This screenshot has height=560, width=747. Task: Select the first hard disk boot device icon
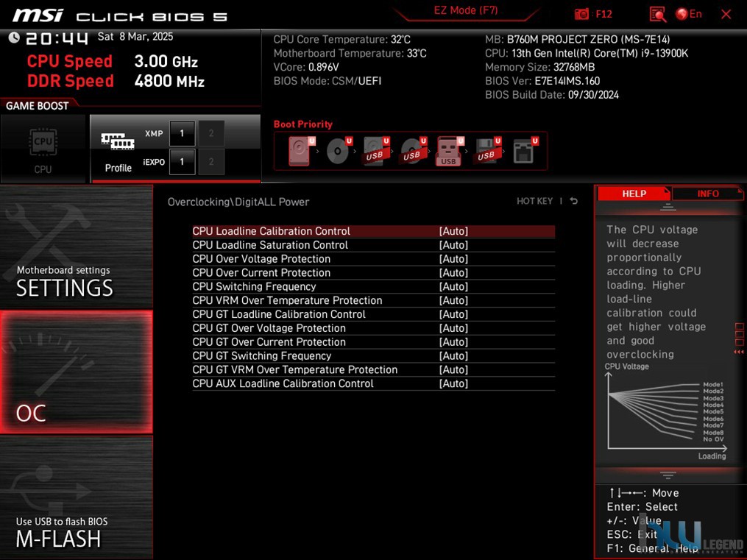coord(300,150)
